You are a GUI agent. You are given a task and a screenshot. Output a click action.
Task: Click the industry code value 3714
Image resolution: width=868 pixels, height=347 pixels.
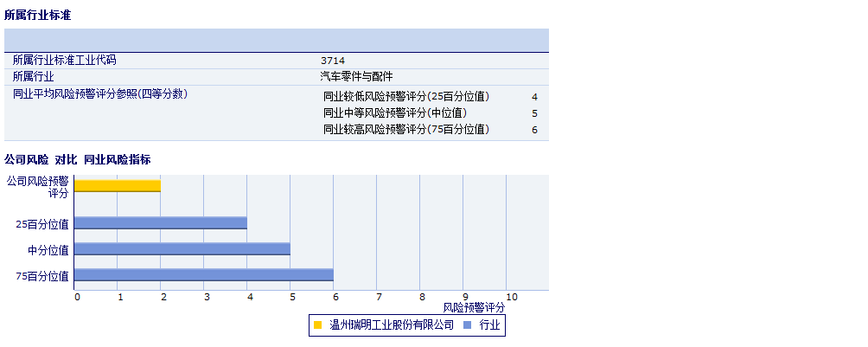click(x=333, y=61)
